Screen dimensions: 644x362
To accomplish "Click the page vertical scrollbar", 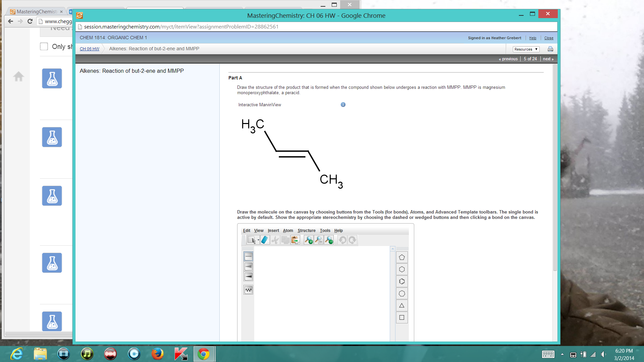I will (x=555, y=168).
